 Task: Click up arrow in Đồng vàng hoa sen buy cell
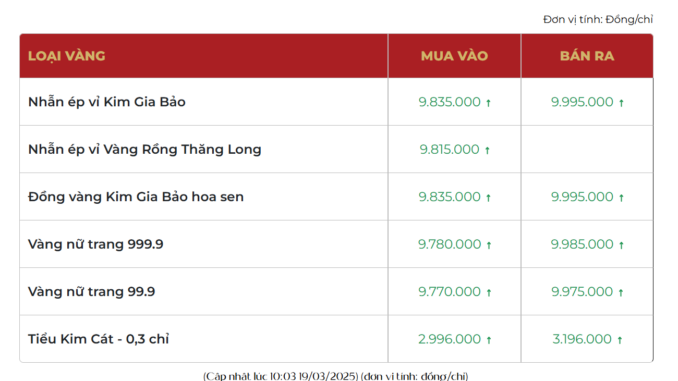click(488, 198)
